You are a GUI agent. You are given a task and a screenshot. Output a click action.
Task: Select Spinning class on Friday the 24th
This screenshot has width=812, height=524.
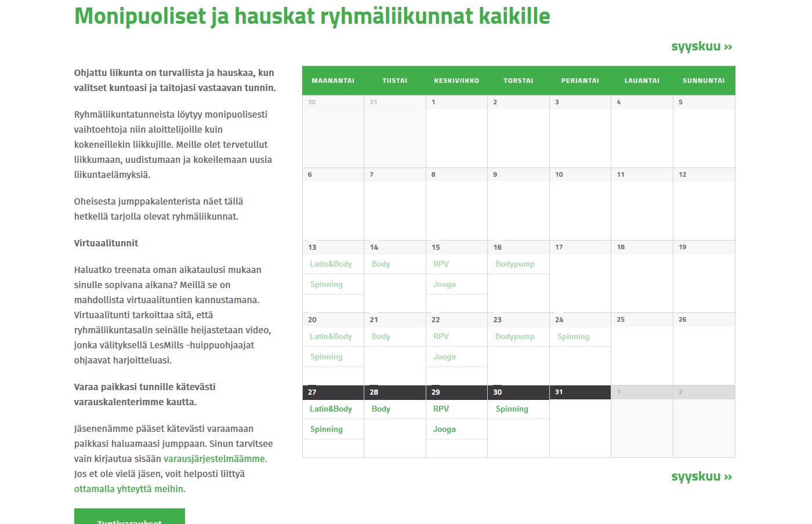(573, 336)
